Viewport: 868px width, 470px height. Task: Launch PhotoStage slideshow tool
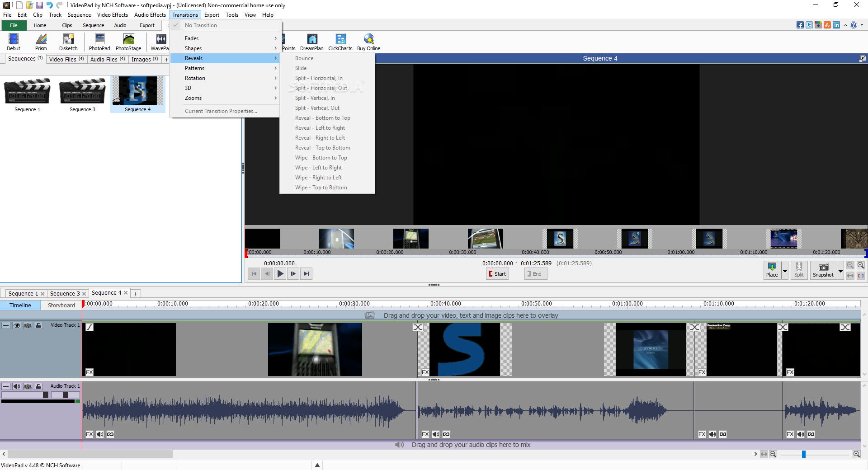pyautogui.click(x=128, y=42)
